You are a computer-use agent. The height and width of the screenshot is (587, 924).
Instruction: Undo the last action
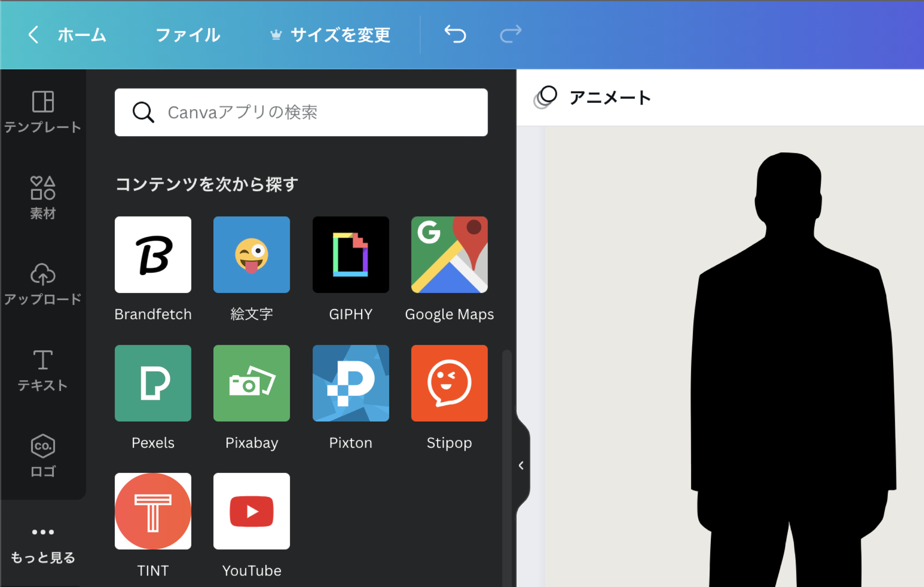pyautogui.click(x=455, y=34)
